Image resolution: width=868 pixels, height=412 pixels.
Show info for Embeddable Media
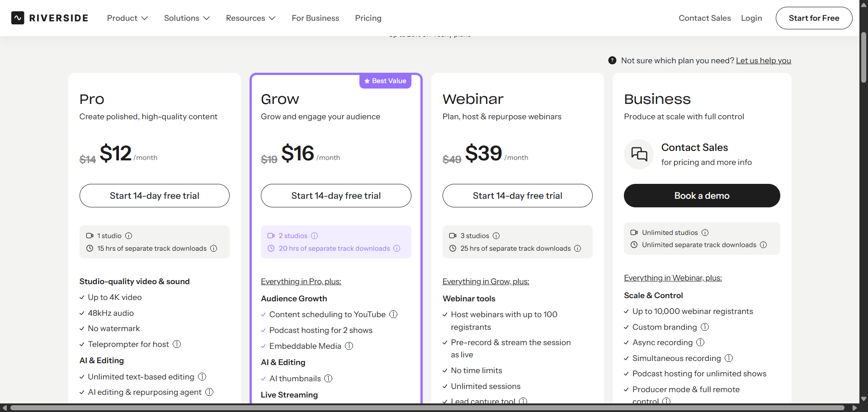349,346
